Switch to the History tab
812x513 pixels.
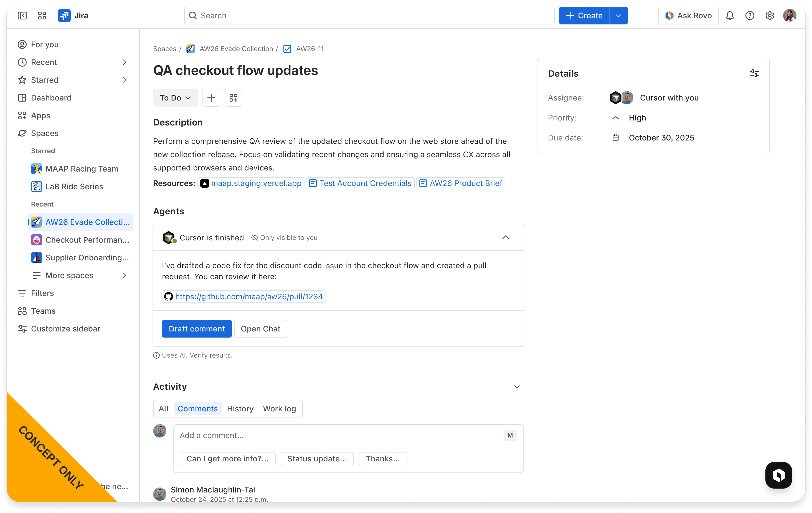point(240,408)
